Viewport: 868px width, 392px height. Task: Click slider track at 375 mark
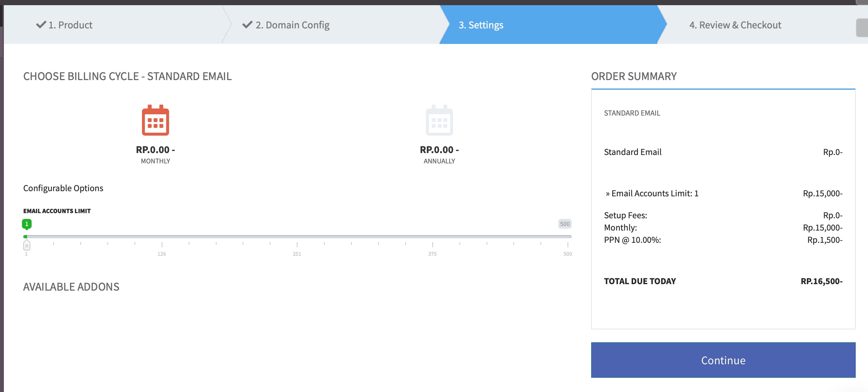[x=432, y=237]
